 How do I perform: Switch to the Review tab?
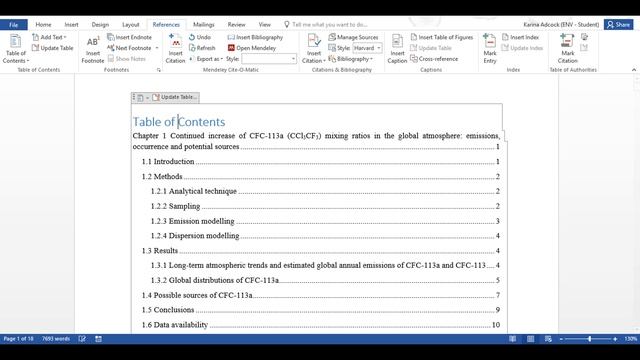click(236, 25)
